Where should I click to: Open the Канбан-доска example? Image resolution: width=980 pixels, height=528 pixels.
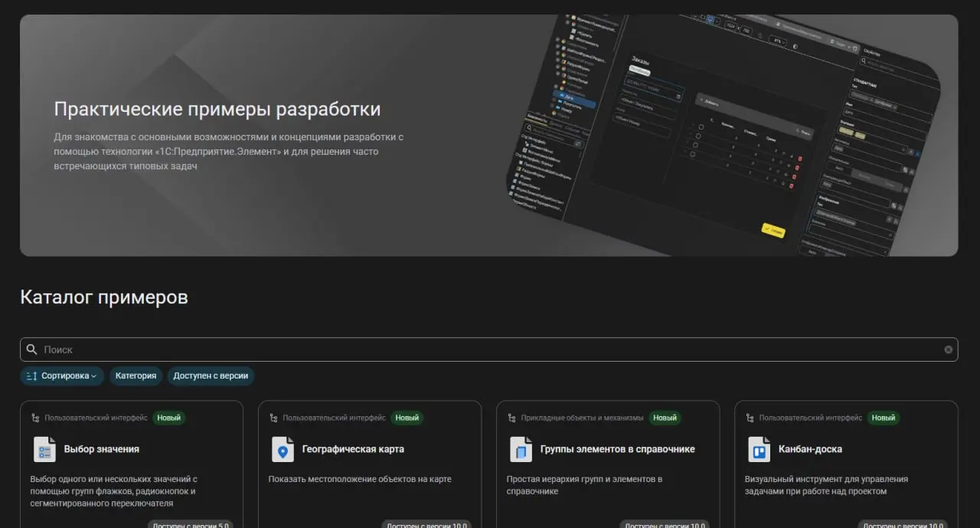click(x=810, y=449)
